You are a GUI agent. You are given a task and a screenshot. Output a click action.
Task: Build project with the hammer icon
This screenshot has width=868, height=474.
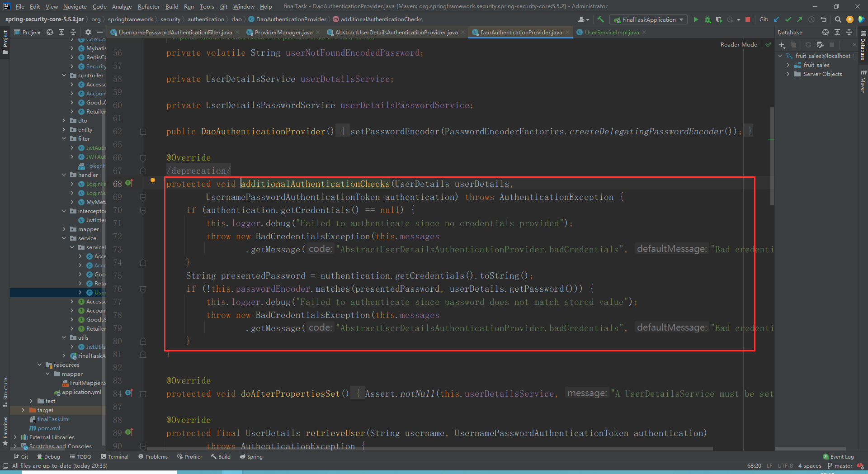coord(600,19)
